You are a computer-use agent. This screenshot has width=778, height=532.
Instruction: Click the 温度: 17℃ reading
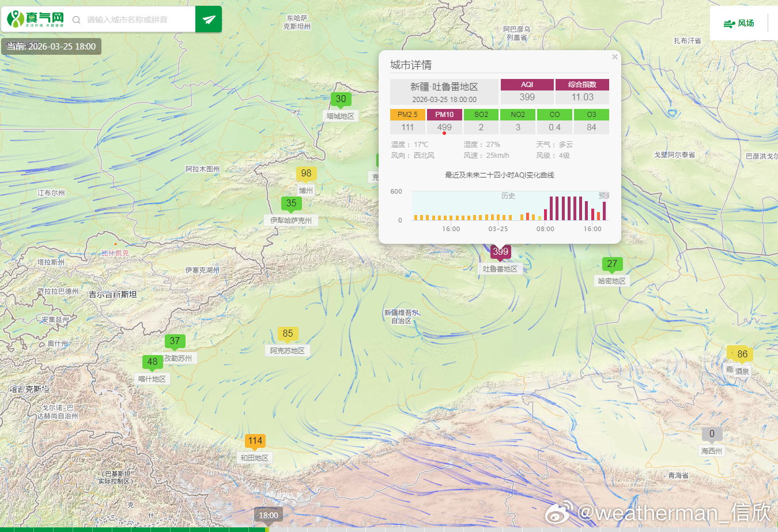410,145
